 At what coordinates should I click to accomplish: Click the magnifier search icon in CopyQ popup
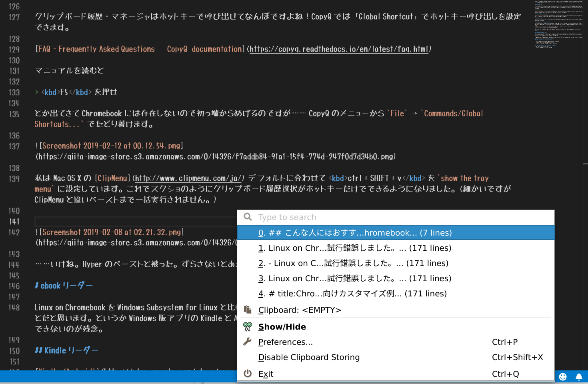tap(247, 217)
